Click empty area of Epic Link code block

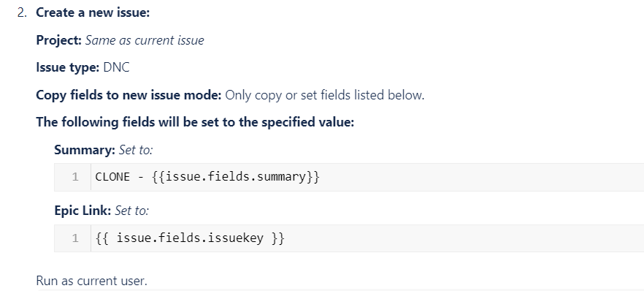tap(464, 238)
